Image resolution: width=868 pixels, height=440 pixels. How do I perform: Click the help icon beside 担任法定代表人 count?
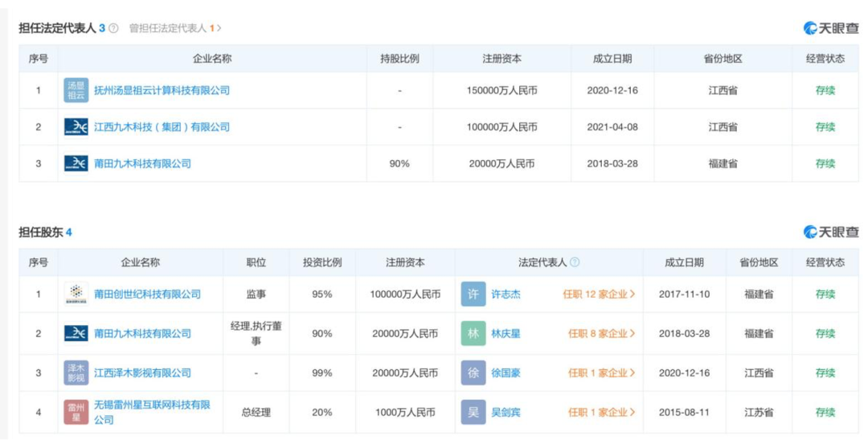click(x=114, y=29)
